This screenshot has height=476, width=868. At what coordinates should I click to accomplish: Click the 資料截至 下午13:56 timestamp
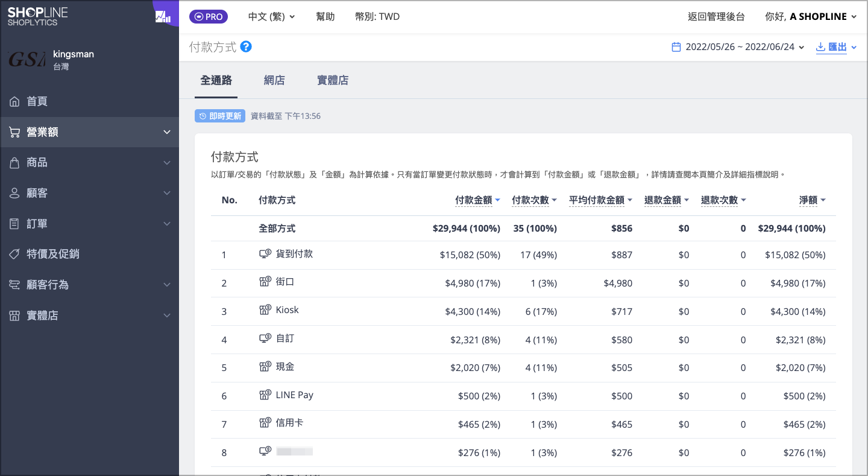286,116
